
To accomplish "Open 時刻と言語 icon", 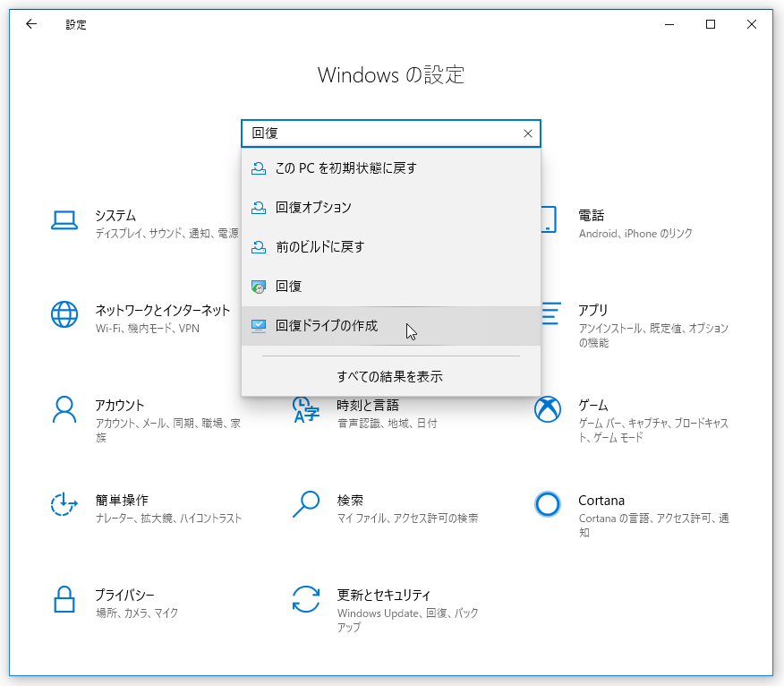I will pos(306,410).
